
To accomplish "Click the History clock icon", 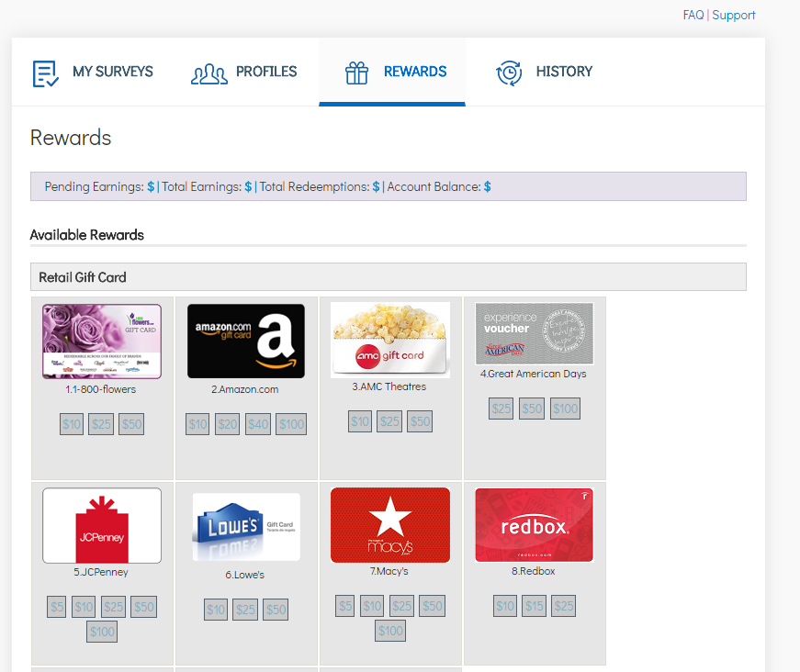I will [509, 73].
